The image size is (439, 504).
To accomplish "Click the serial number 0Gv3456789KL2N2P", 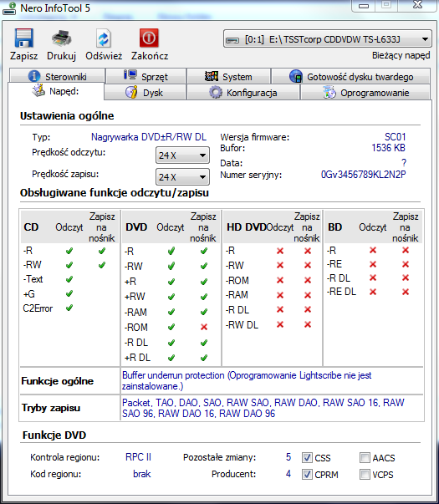I will pyautogui.click(x=364, y=175).
